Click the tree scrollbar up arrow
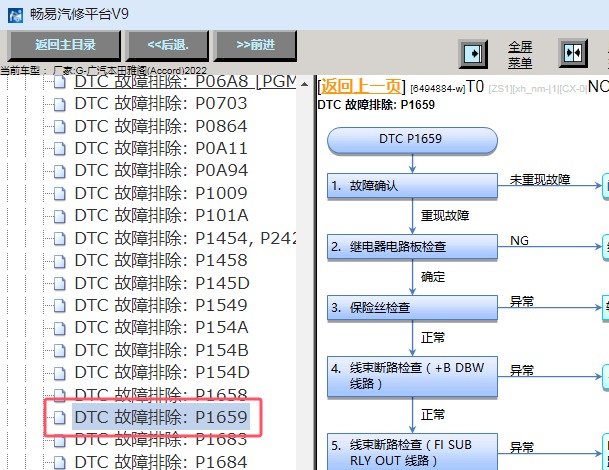Viewport: 609px width, 470px height. 304,84
